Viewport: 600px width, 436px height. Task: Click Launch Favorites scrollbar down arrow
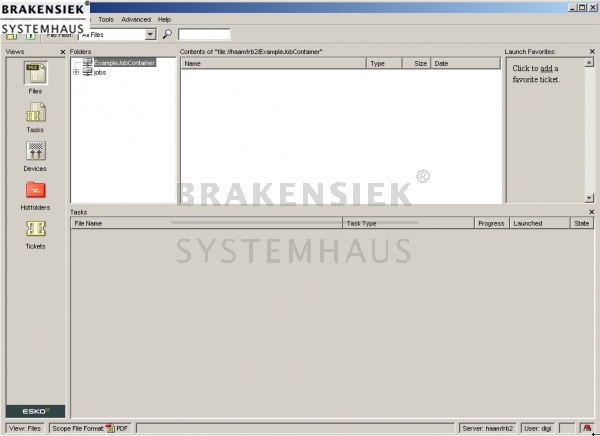(x=589, y=198)
